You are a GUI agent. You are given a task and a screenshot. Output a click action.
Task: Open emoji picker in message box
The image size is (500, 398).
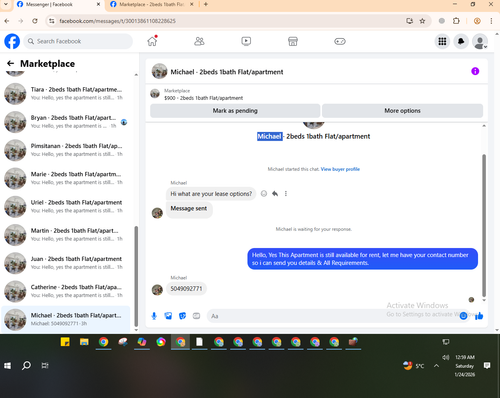click(463, 316)
